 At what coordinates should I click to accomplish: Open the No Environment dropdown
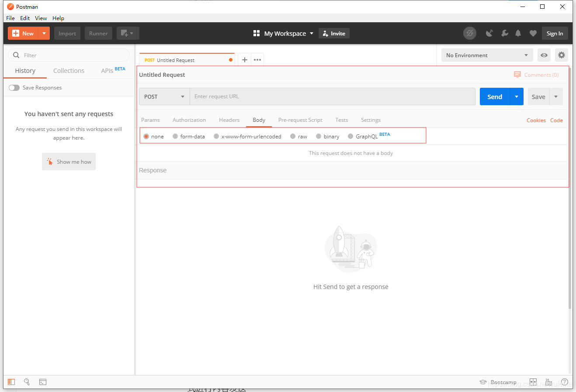pos(487,55)
